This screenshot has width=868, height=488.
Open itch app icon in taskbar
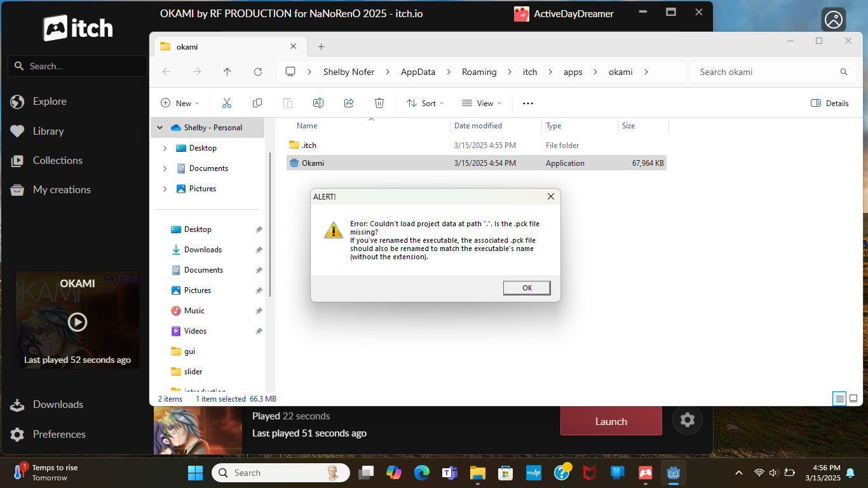[645, 473]
